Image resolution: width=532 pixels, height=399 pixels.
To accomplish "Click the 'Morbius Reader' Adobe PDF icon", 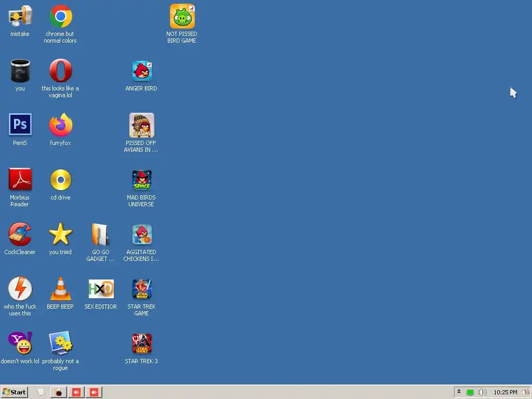I will [20, 179].
